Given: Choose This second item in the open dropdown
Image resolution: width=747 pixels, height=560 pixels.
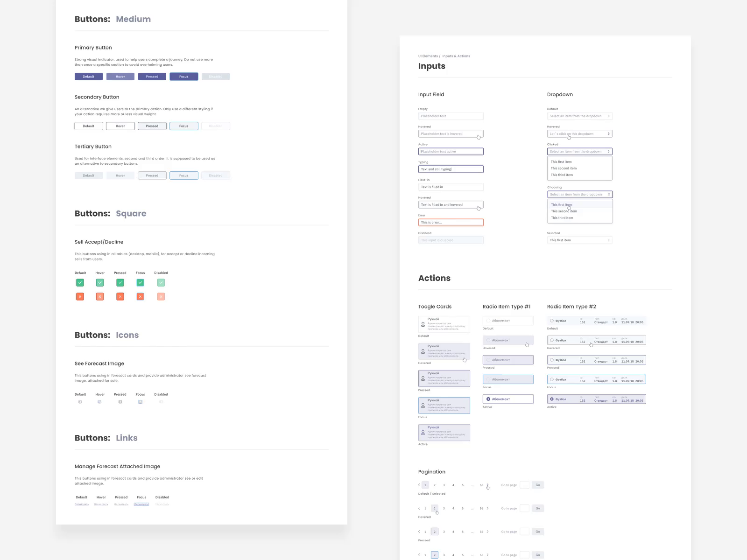Looking at the screenshot, I should point(564,168).
